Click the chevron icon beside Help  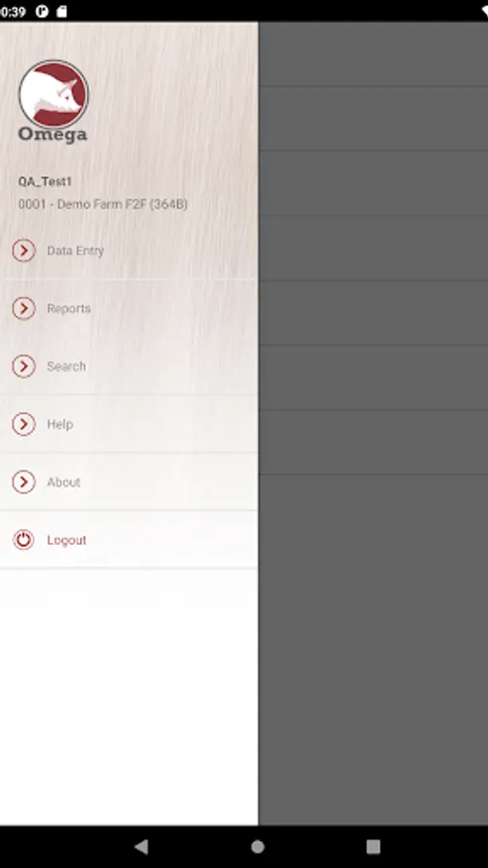click(24, 424)
